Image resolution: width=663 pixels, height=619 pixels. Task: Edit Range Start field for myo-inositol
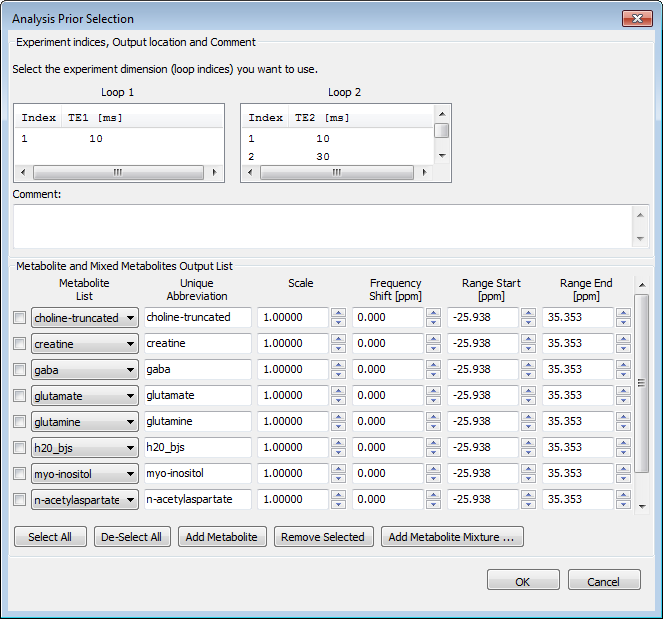pyautogui.click(x=483, y=473)
